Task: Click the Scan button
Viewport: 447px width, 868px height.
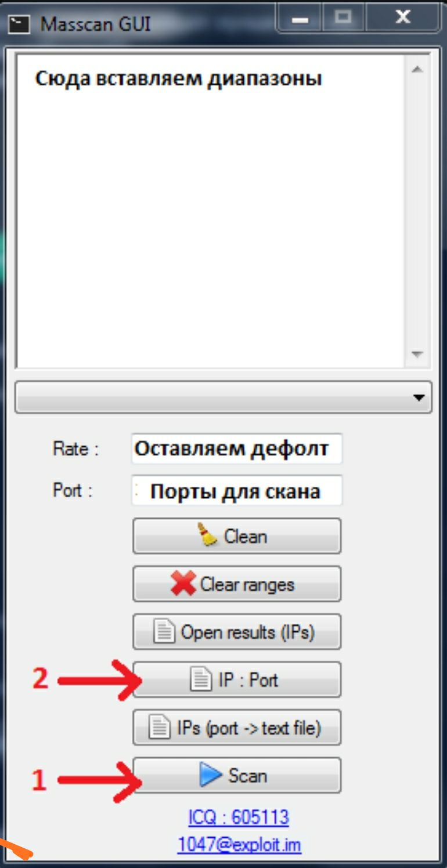Action: pyautogui.click(x=237, y=775)
